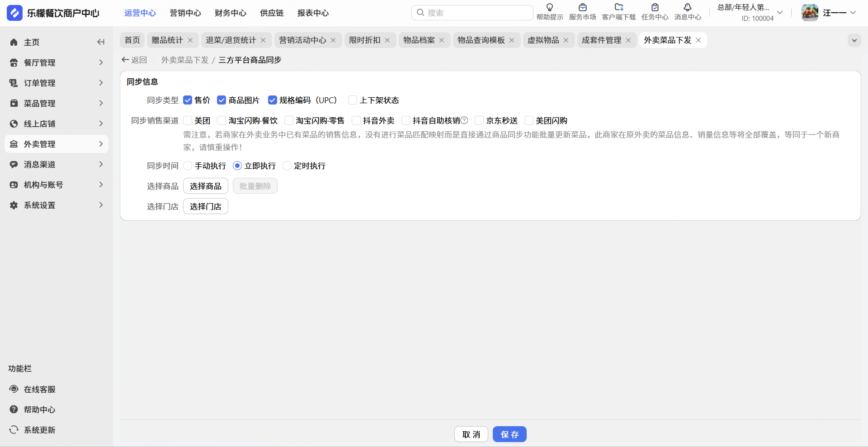Open 在线客服 headset icon
The width and height of the screenshot is (868, 447).
pyautogui.click(x=14, y=389)
